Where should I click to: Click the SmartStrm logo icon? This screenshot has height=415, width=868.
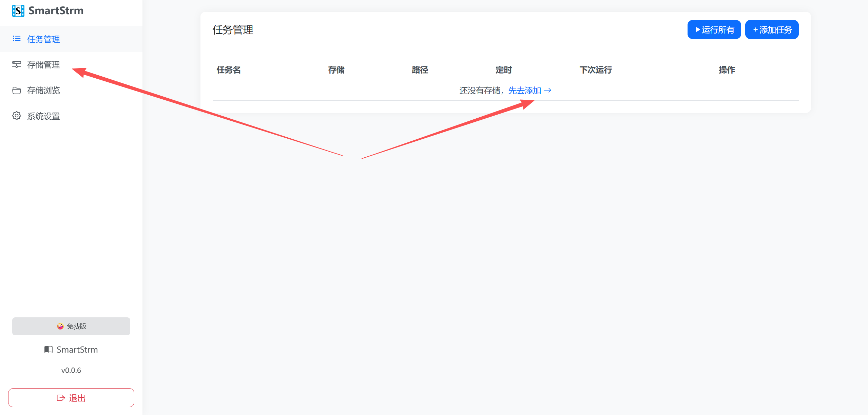coord(18,11)
